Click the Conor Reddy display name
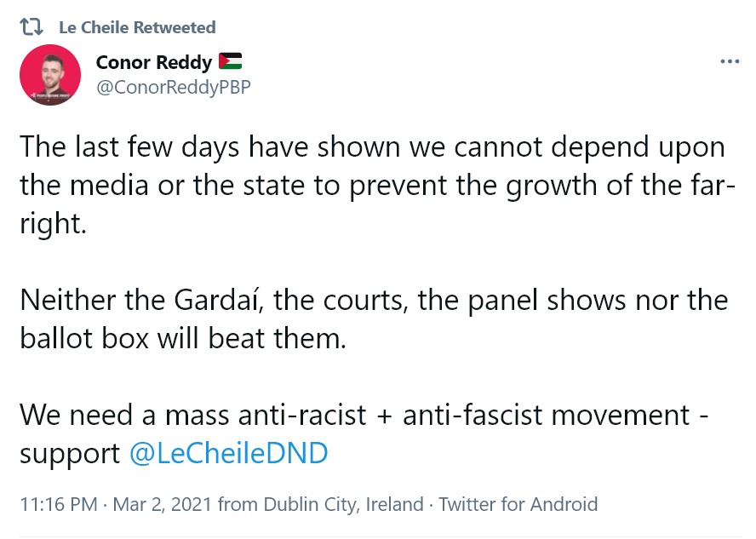The width and height of the screenshot is (756, 539). pyautogui.click(x=153, y=62)
